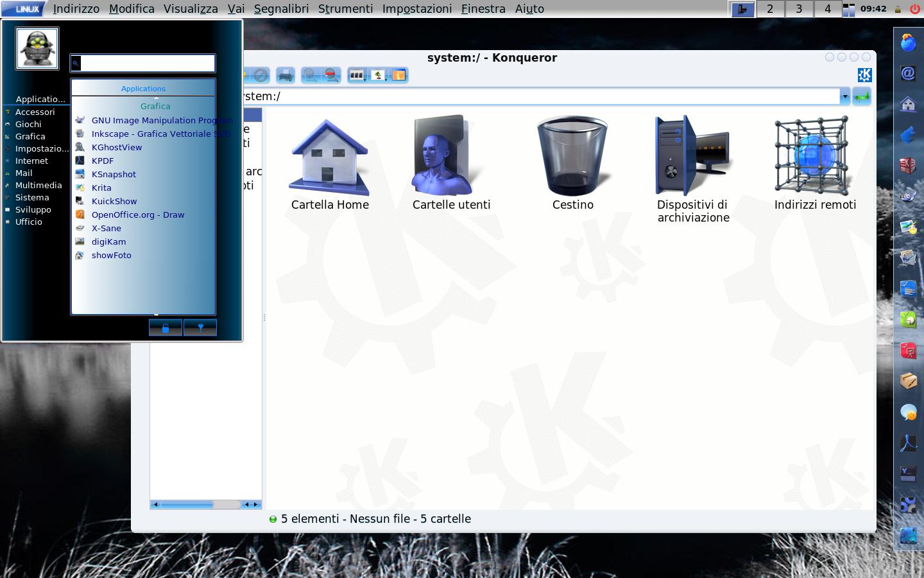Screen dimensions: 924x578
Task: Select the Impostazio... category
Action: coord(42,148)
